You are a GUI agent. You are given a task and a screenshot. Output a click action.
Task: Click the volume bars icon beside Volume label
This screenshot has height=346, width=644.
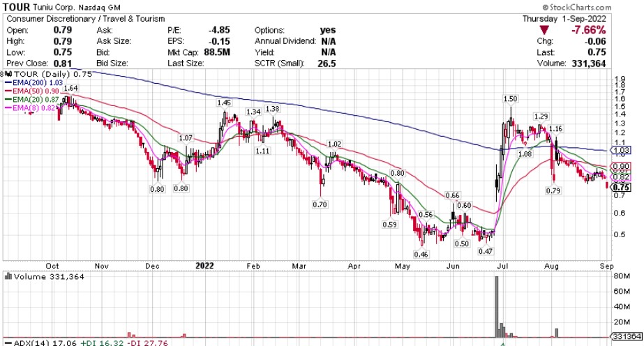[8, 276]
